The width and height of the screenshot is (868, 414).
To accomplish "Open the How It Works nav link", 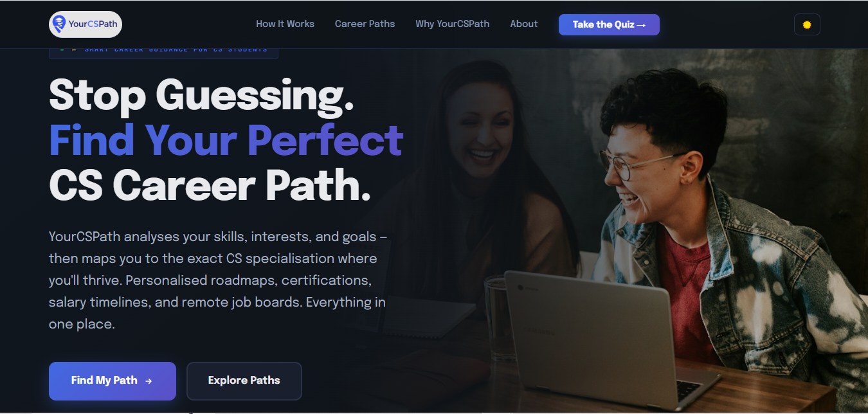I will pyautogui.click(x=285, y=24).
